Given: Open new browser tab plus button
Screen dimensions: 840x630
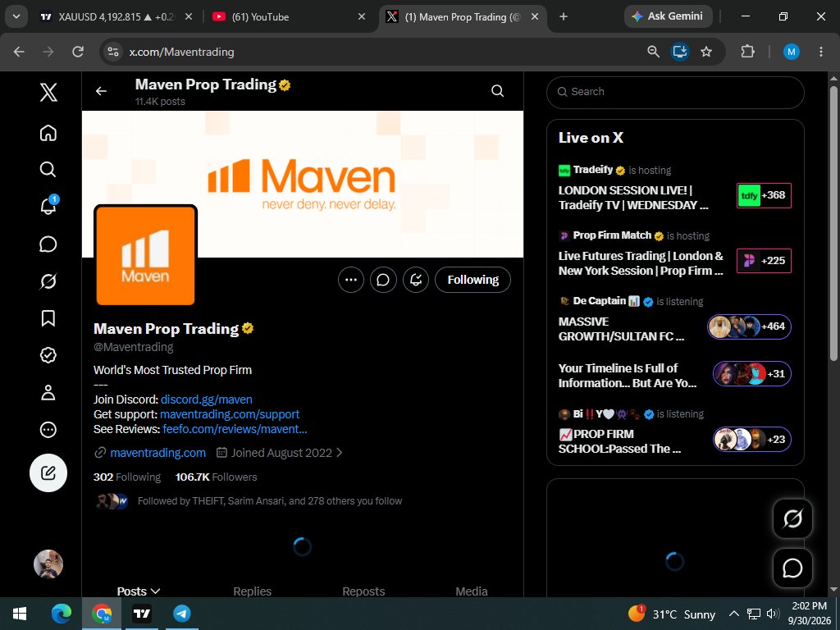Looking at the screenshot, I should pos(563,16).
